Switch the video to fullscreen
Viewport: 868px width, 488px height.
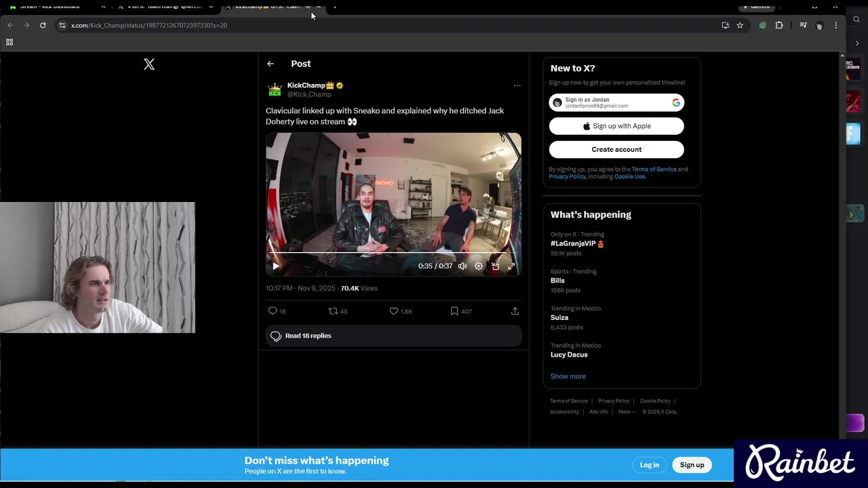coord(512,266)
